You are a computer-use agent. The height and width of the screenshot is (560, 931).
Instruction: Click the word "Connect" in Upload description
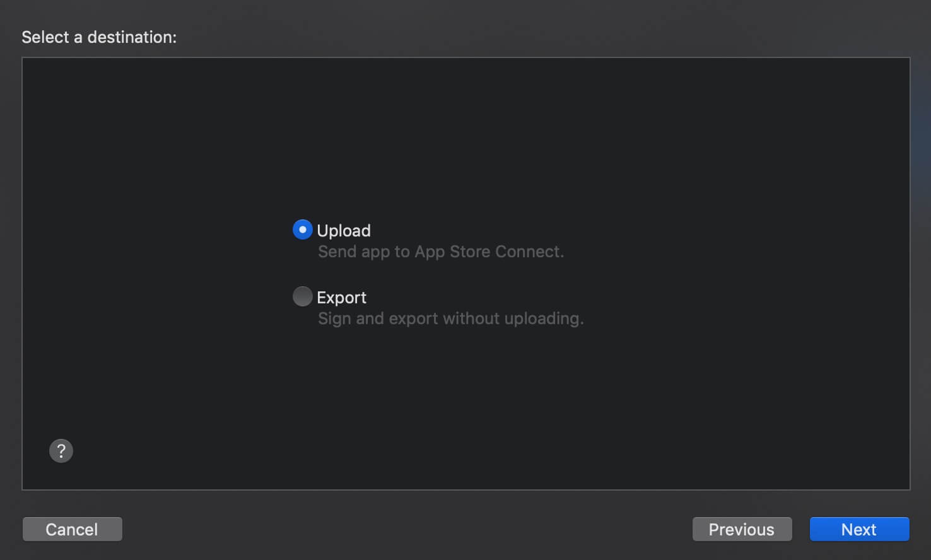coord(528,252)
